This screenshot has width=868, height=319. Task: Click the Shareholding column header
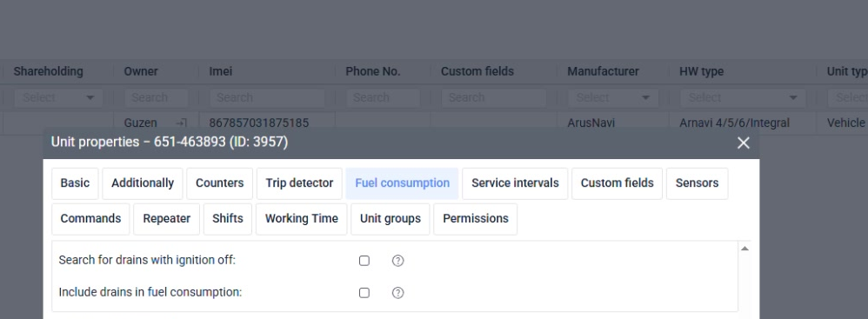pyautogui.click(x=48, y=71)
